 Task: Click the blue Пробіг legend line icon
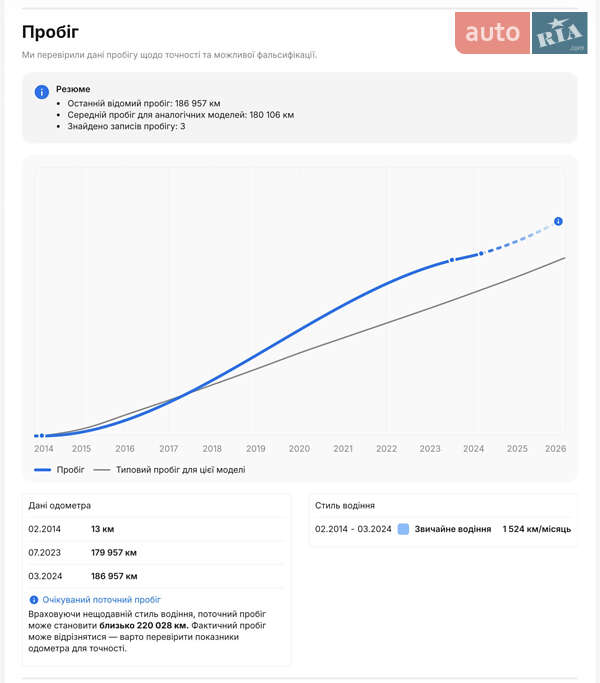pyautogui.click(x=42, y=469)
